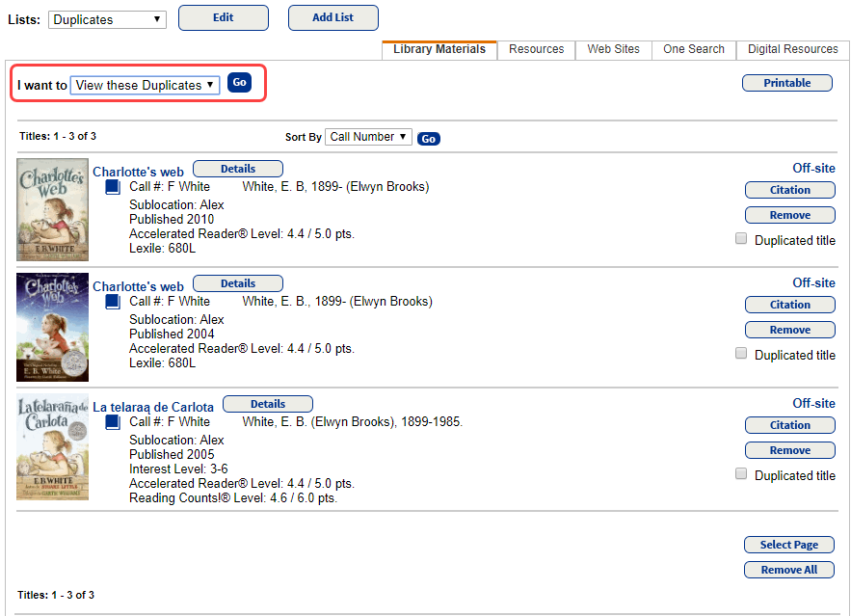Image resolution: width=851 pixels, height=616 pixels.
Task: Switch to the Digital Resources tab
Action: tap(792, 49)
